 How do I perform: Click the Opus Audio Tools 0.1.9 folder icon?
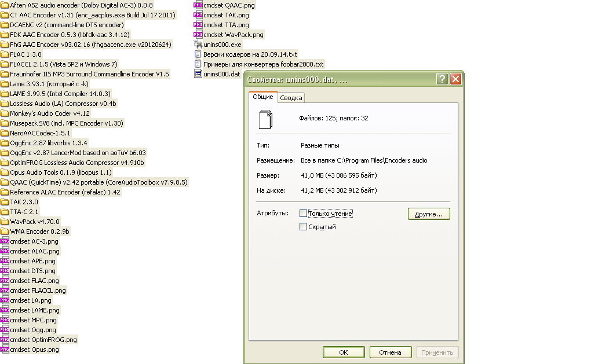tap(5, 172)
